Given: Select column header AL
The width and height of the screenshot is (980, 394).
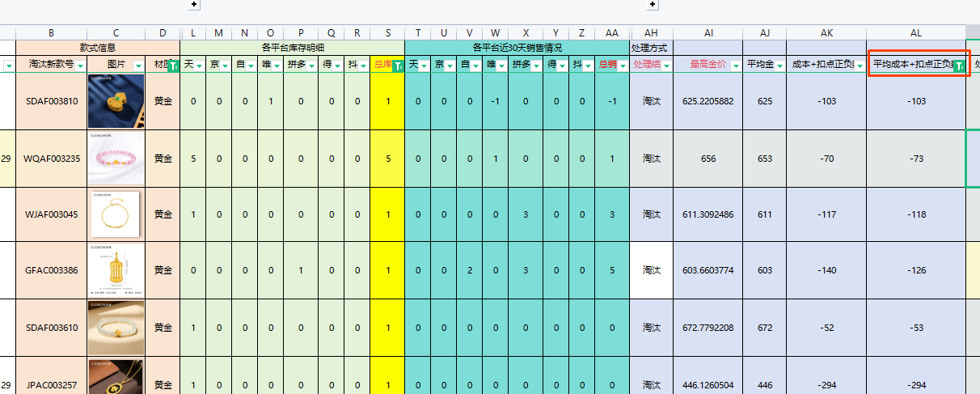Looking at the screenshot, I should point(915,32).
